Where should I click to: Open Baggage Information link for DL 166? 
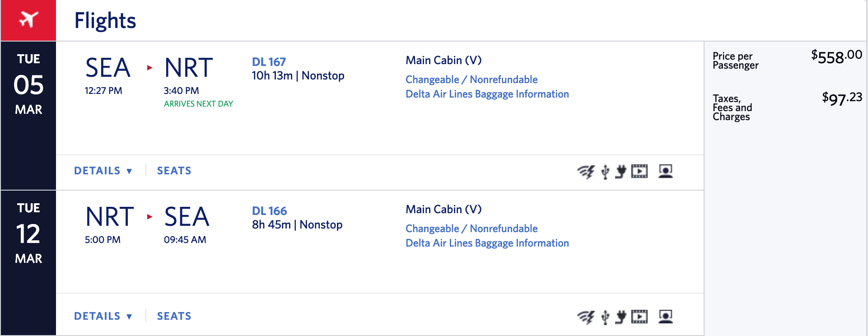pyautogui.click(x=487, y=243)
